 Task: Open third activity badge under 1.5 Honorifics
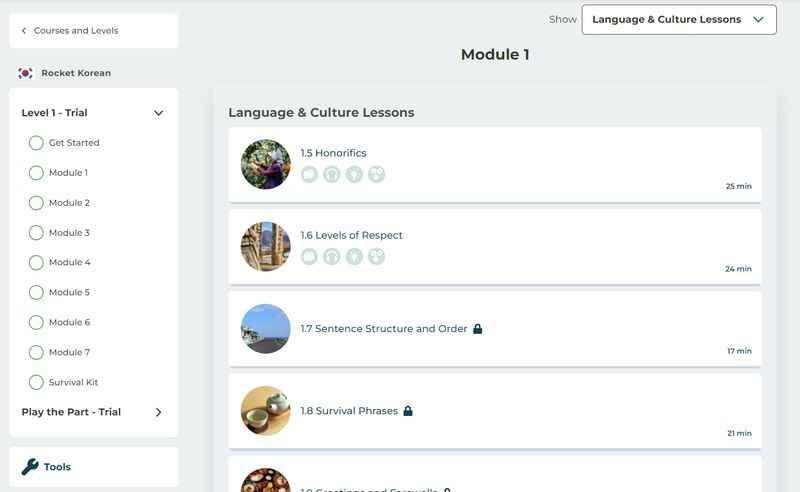point(354,175)
